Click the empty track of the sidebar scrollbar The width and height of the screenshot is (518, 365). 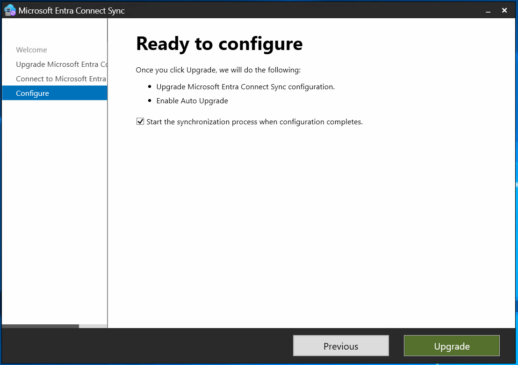pos(93,326)
